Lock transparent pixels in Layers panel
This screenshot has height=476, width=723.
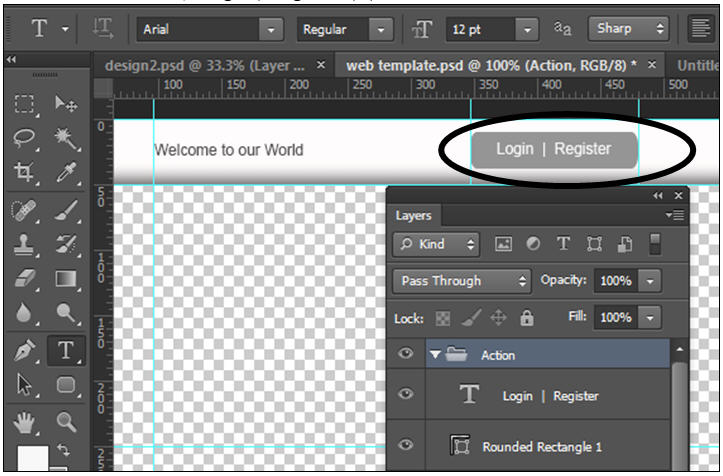tap(443, 318)
